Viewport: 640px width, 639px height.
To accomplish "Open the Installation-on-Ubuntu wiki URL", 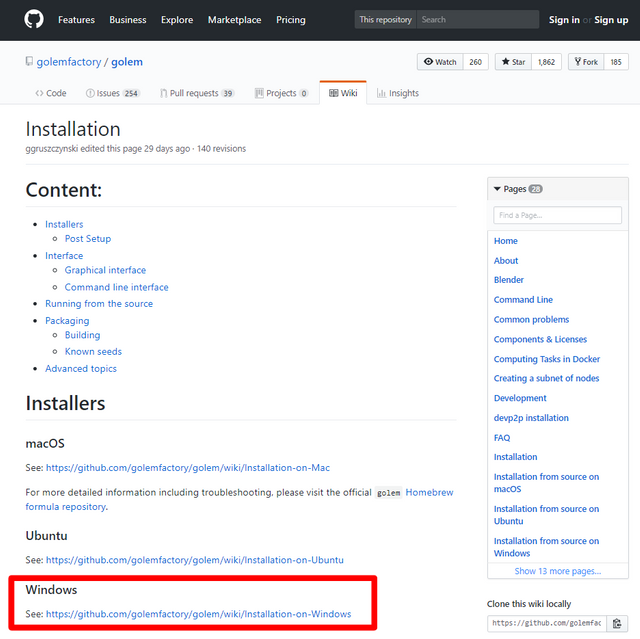I will coord(195,560).
